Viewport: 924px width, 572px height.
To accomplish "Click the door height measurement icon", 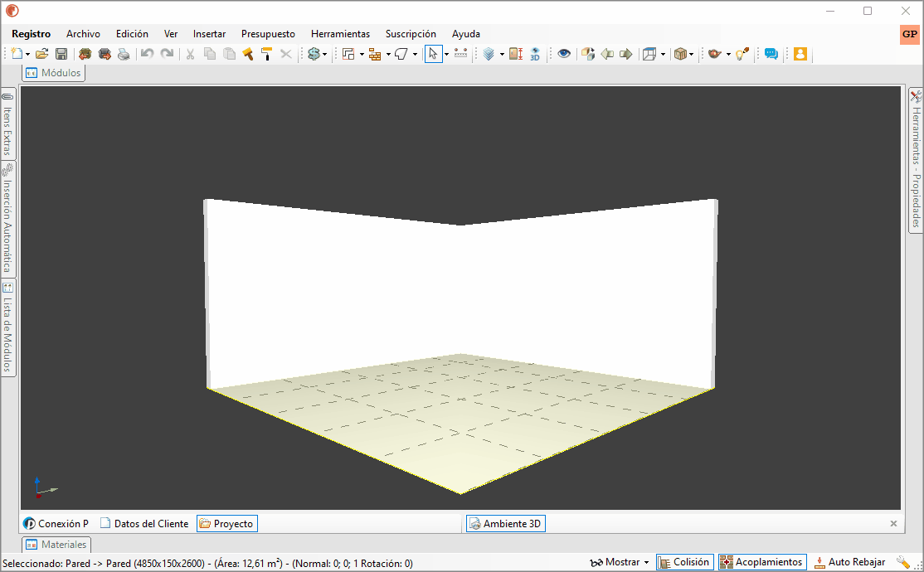I will point(516,54).
